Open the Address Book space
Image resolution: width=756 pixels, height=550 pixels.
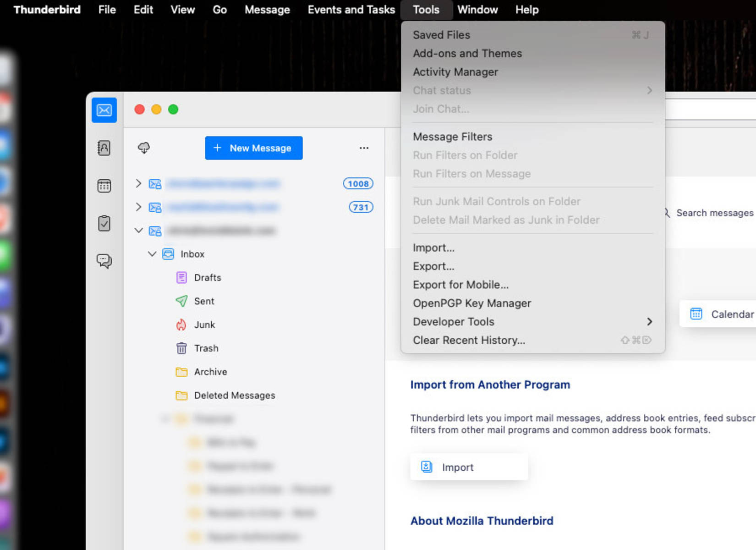click(x=104, y=148)
